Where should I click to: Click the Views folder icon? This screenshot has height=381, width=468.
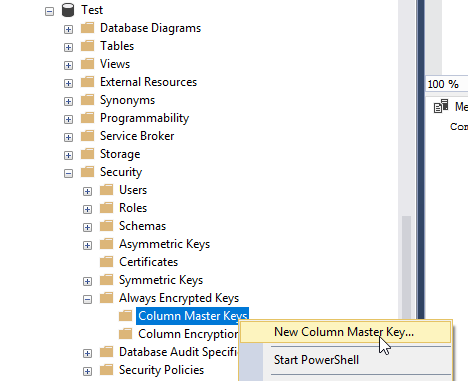click(88, 64)
